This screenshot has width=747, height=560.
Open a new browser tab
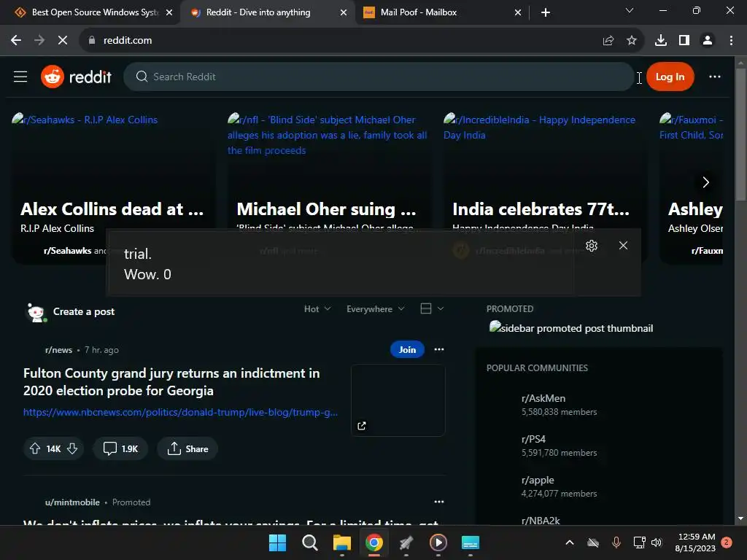click(x=546, y=12)
